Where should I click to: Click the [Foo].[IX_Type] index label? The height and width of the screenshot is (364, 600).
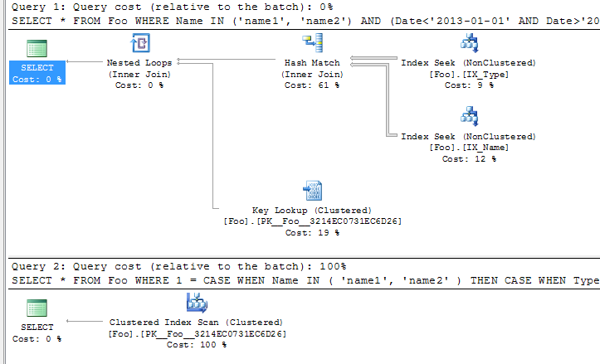pyautogui.click(x=468, y=74)
